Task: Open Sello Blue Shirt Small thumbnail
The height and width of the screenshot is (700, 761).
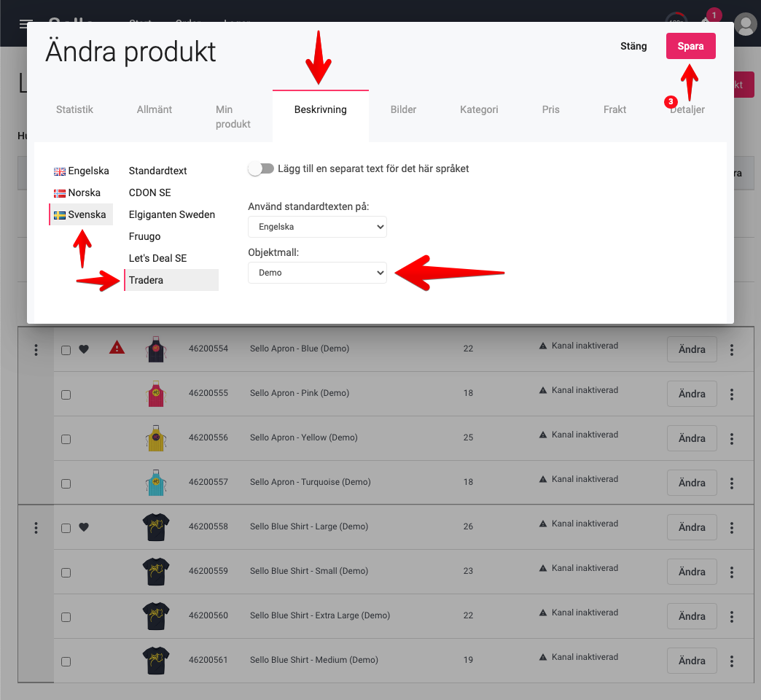Action: (x=156, y=572)
